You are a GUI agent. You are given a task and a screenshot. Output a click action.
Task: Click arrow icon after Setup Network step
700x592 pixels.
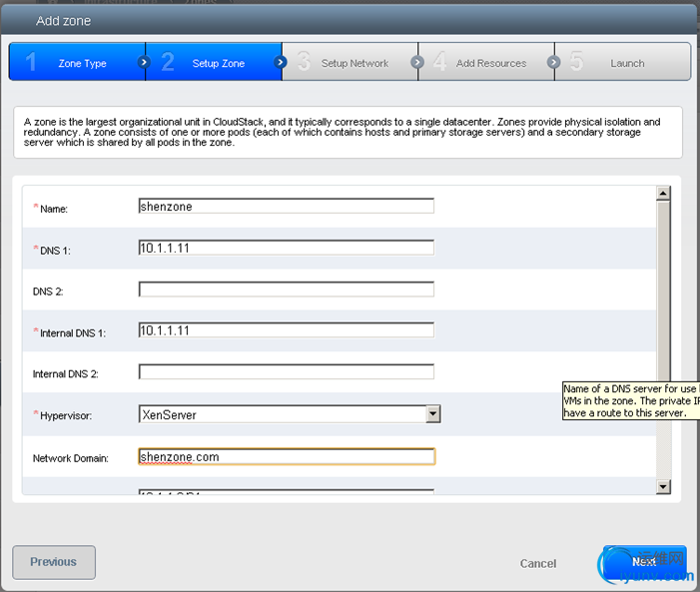pyautogui.click(x=417, y=62)
